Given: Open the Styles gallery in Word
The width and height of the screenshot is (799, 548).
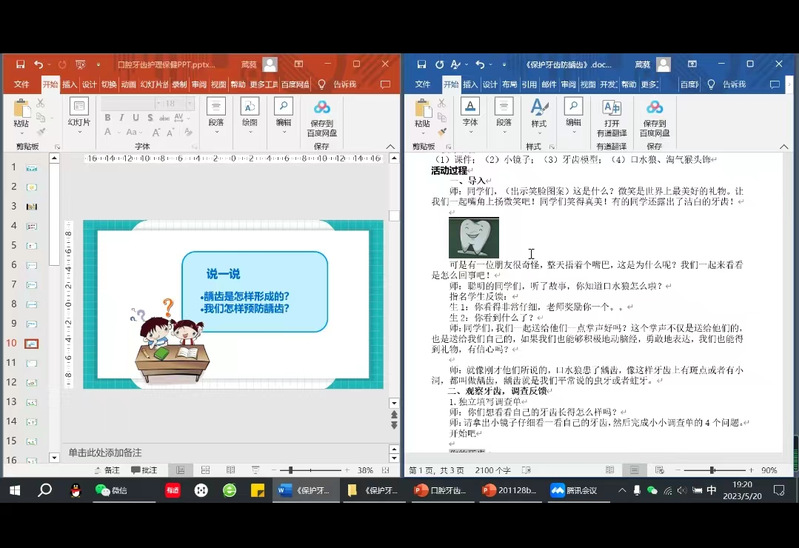Looking at the screenshot, I should click(539, 112).
